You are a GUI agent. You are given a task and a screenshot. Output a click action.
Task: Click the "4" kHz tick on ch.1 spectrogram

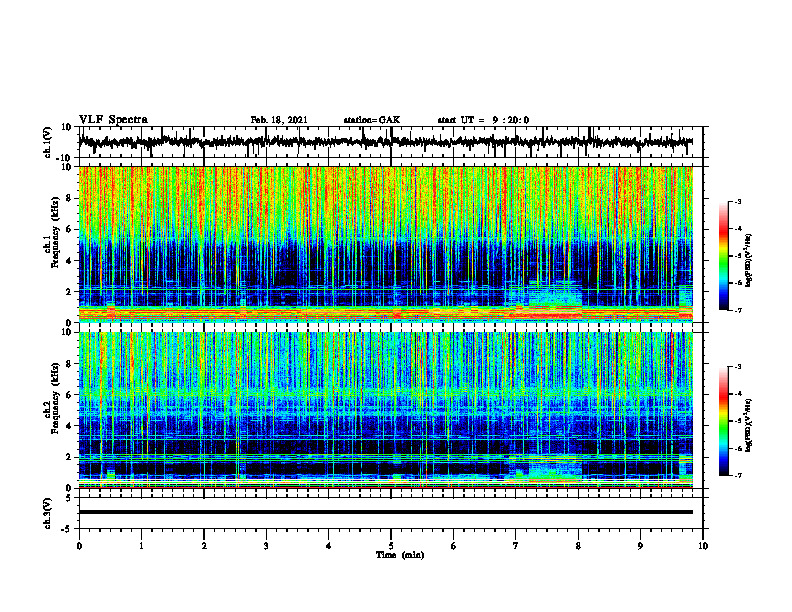click(70, 261)
